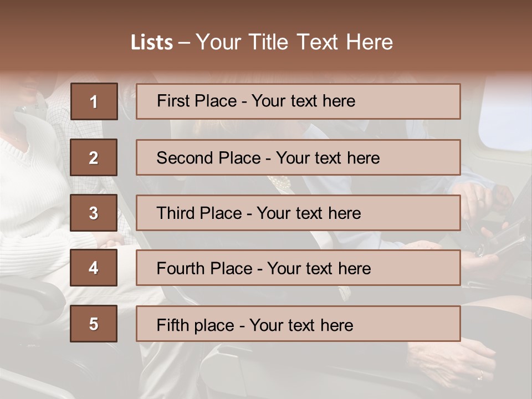Screen dimensions: 532x399
Task: Click the 'Your Title Text Here' text
Action: pos(294,43)
